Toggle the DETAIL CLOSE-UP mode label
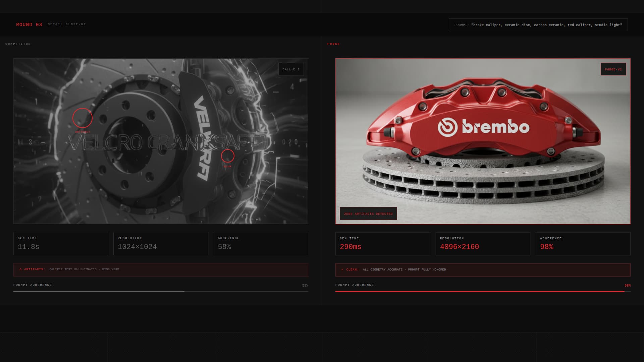Screen dimensions: 644x362 click(x=66, y=24)
